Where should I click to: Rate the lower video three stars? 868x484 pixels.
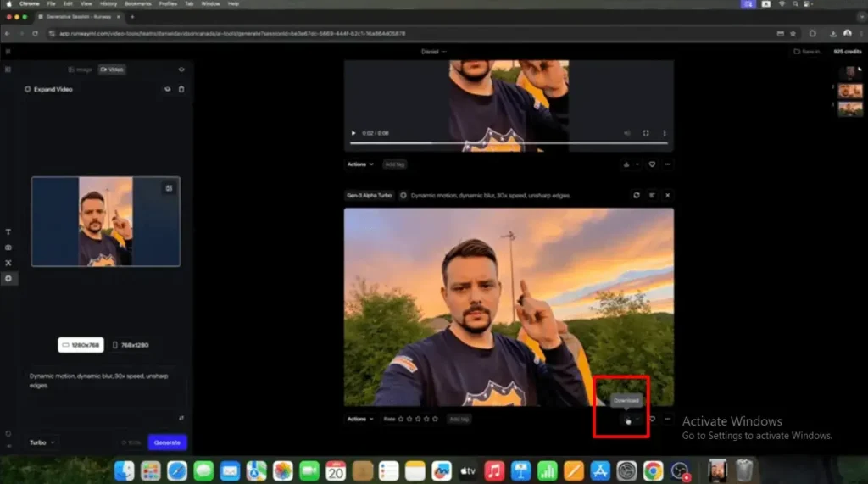point(418,420)
